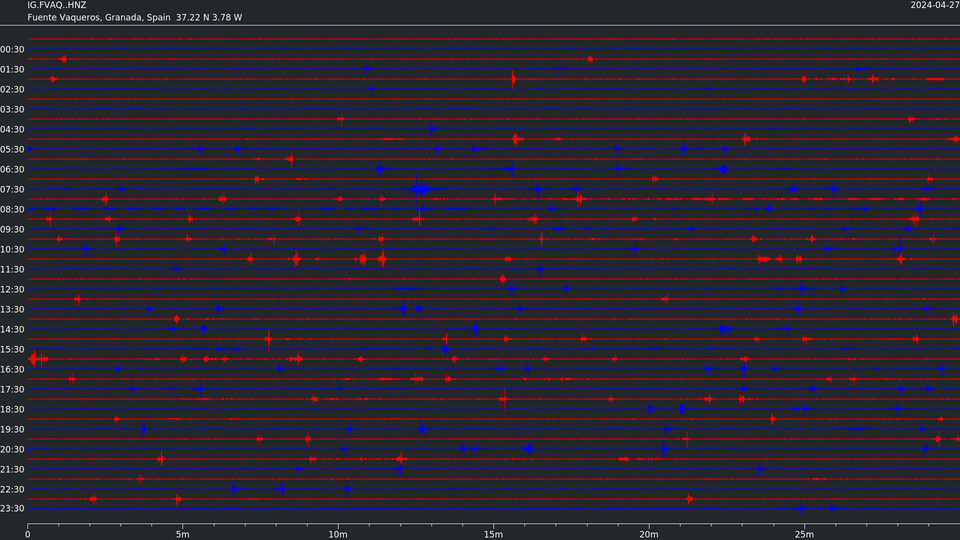
Task: Select the 04:30 time row label
Action: point(12,130)
